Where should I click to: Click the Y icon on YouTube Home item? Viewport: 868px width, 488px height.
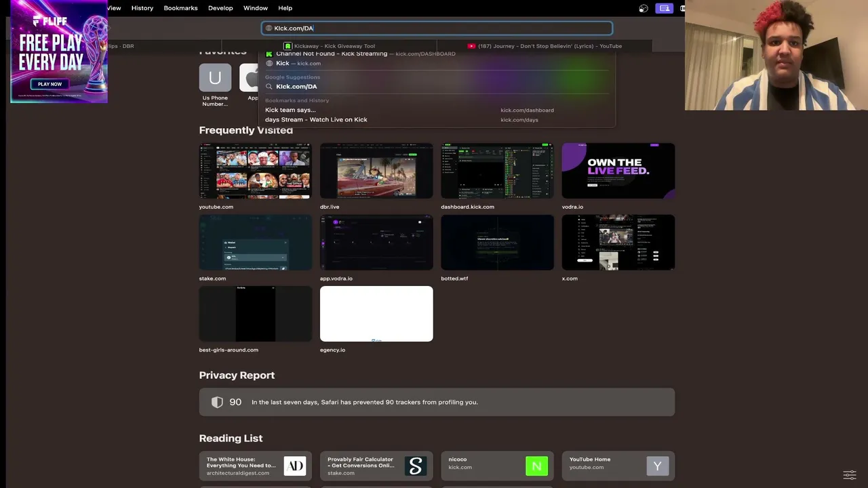pos(657,466)
